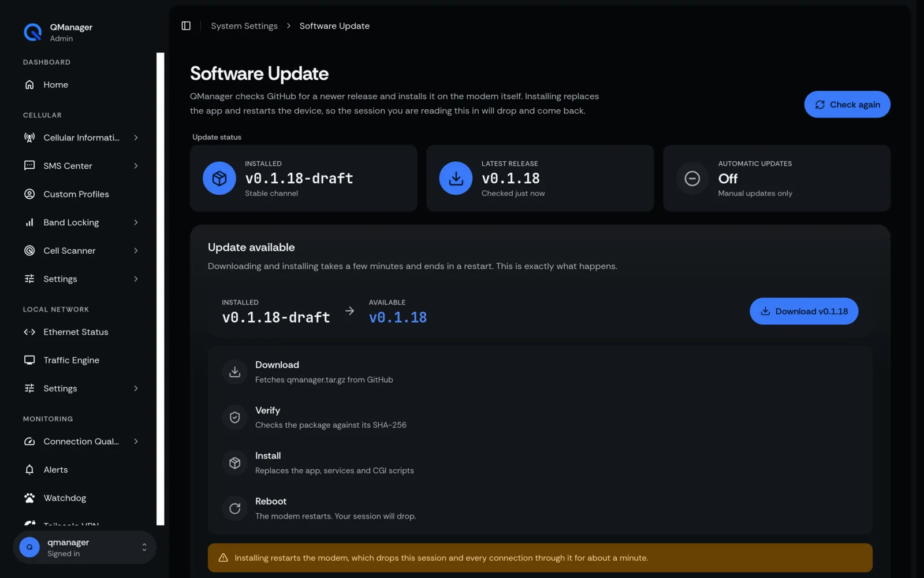Click the Installed version package icon
The height and width of the screenshot is (578, 924).
pos(219,179)
